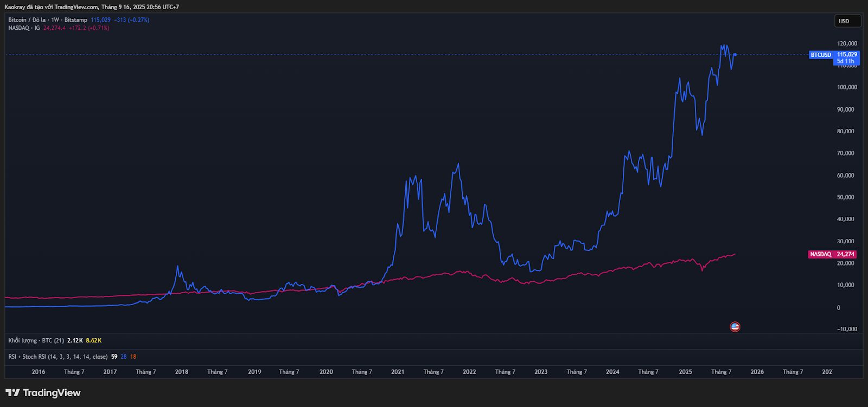Click the 50,000 price scale label

[x=845, y=197]
